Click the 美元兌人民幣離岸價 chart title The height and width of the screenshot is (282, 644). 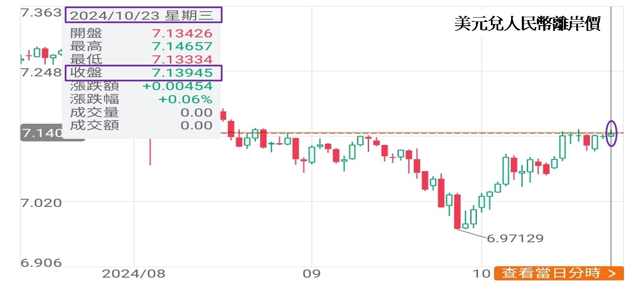[x=527, y=24]
